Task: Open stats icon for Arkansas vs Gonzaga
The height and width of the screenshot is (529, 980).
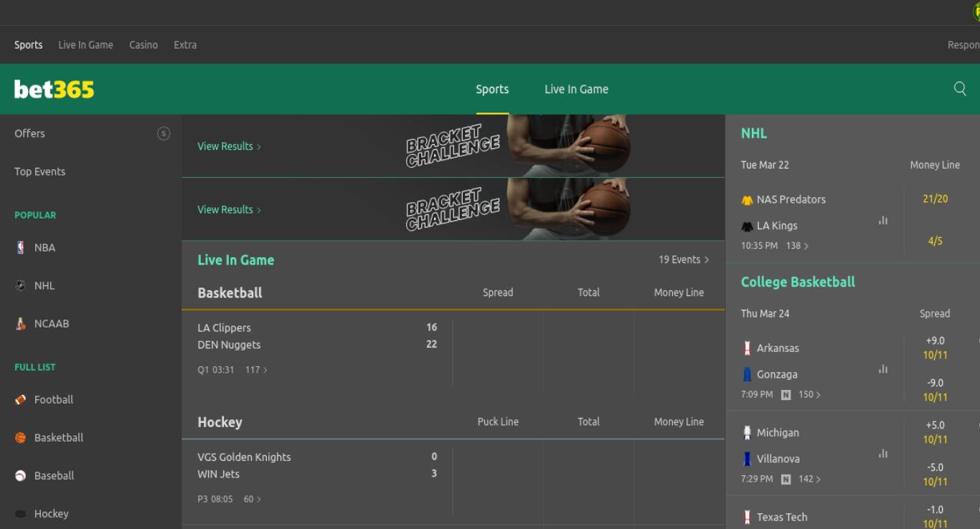Action: coord(883,369)
